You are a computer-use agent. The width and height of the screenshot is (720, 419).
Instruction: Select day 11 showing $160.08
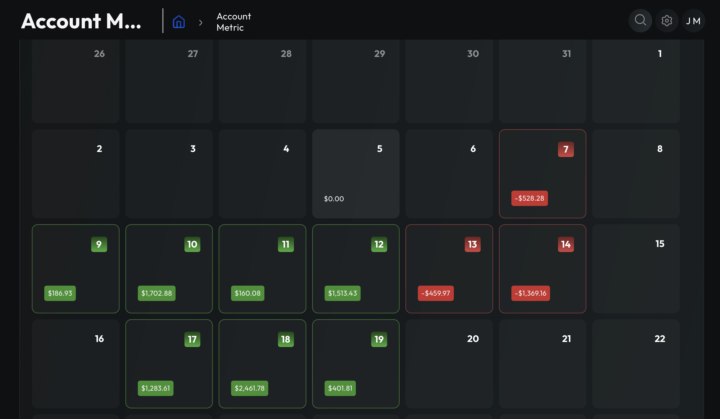[262, 268]
